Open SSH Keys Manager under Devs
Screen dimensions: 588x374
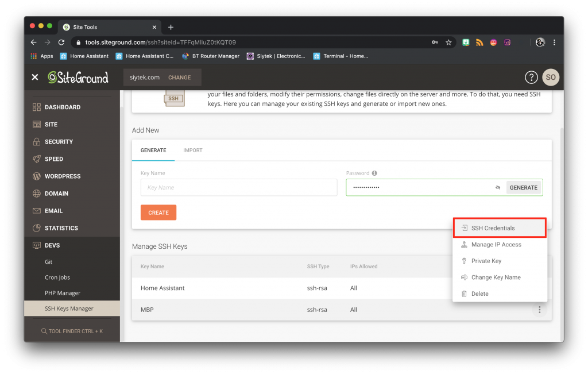(72, 309)
